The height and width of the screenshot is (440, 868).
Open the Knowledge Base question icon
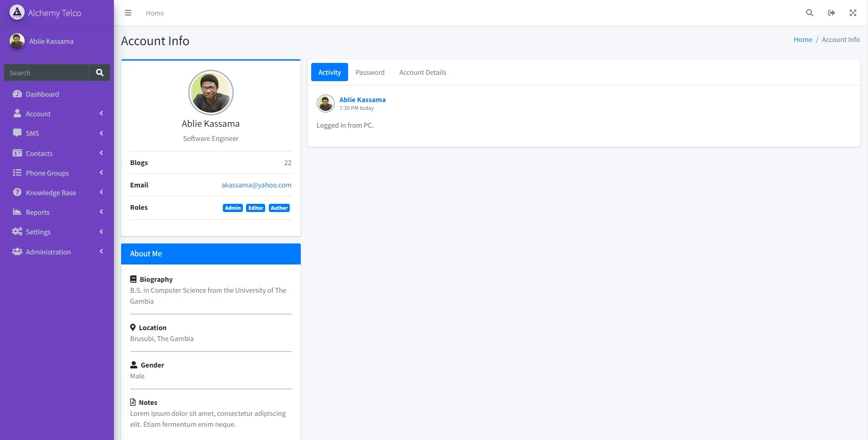(x=17, y=192)
